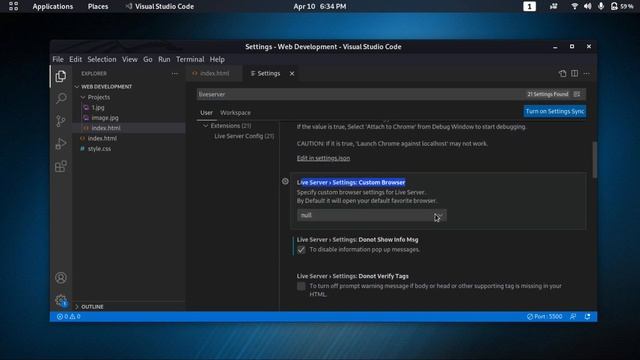This screenshot has height=360, width=640.
Task: Open the Manage gear icon
Action: pos(61,301)
